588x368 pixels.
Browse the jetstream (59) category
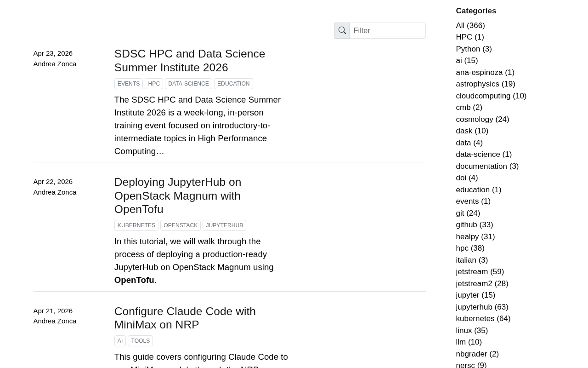[x=480, y=271]
